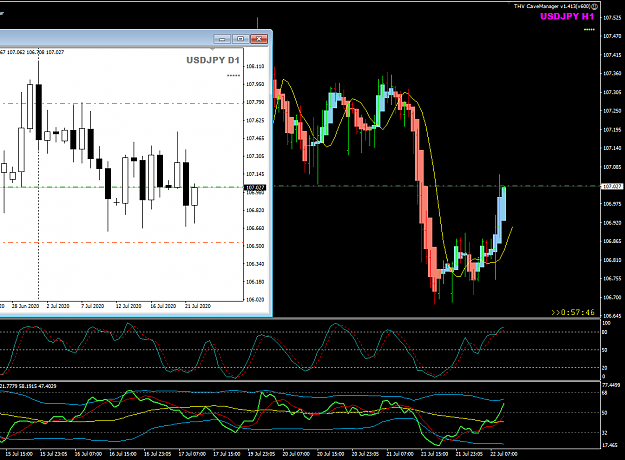
Task: Click the 19 Jul 23:05 time label
Action: point(261,454)
